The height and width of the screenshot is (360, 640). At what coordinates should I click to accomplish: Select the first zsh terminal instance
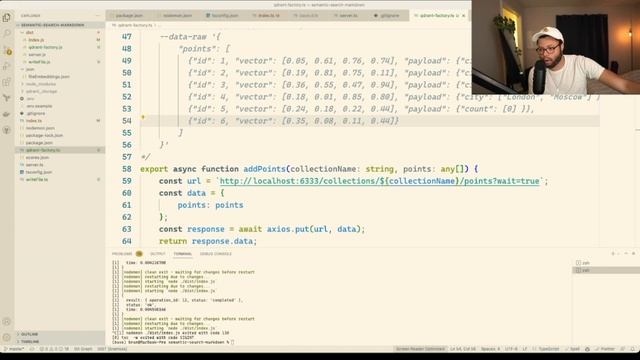click(606, 263)
